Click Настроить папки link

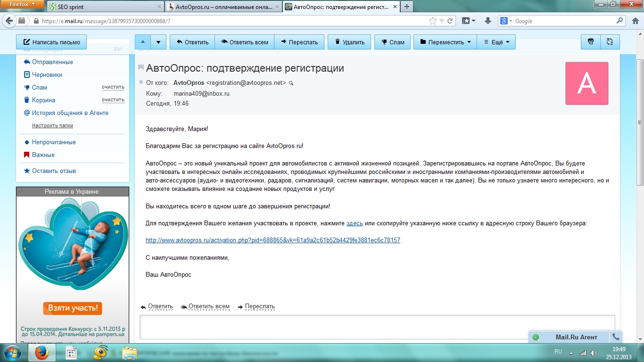(52, 126)
